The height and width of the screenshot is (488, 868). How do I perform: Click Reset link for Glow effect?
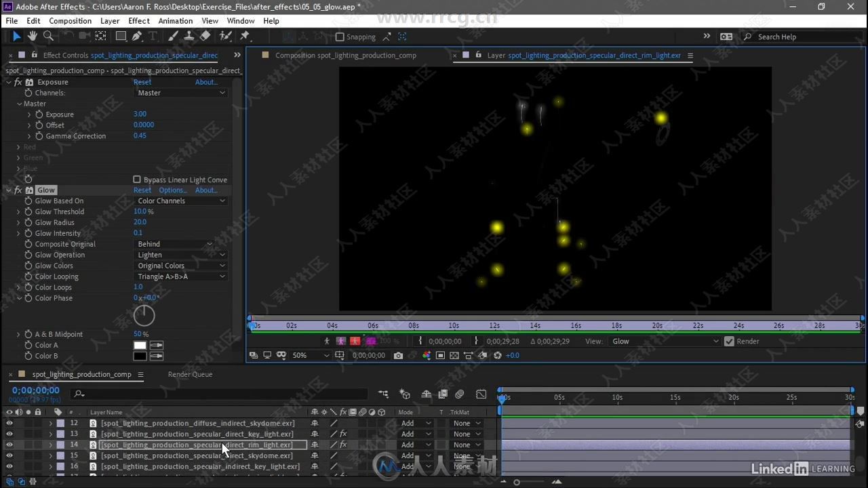[x=142, y=190]
